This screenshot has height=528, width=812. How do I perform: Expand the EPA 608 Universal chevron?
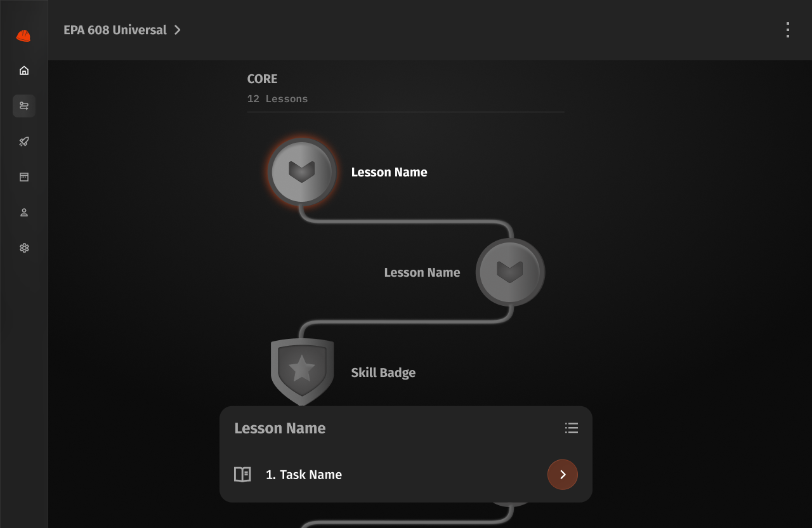pyautogui.click(x=178, y=30)
